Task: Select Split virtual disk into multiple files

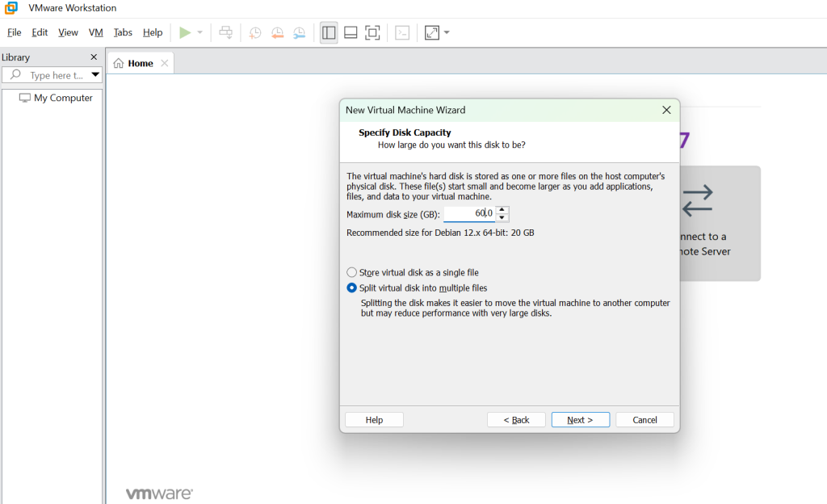Action: 351,288
